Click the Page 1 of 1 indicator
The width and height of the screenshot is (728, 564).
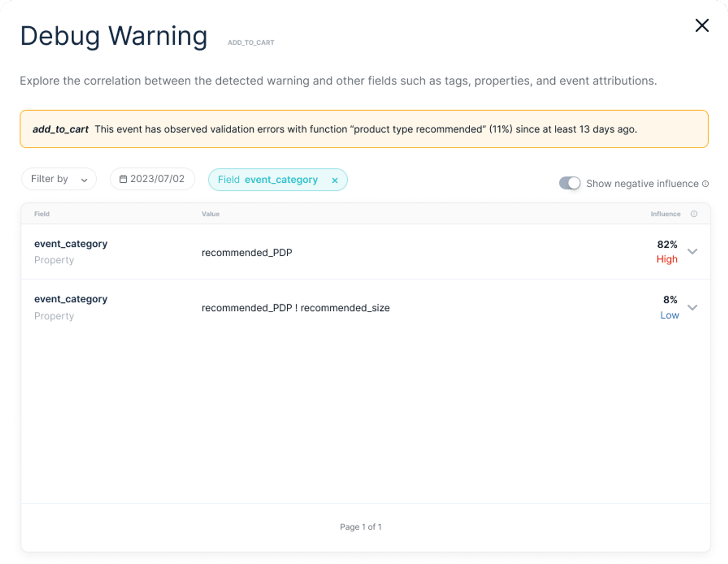[x=361, y=527]
